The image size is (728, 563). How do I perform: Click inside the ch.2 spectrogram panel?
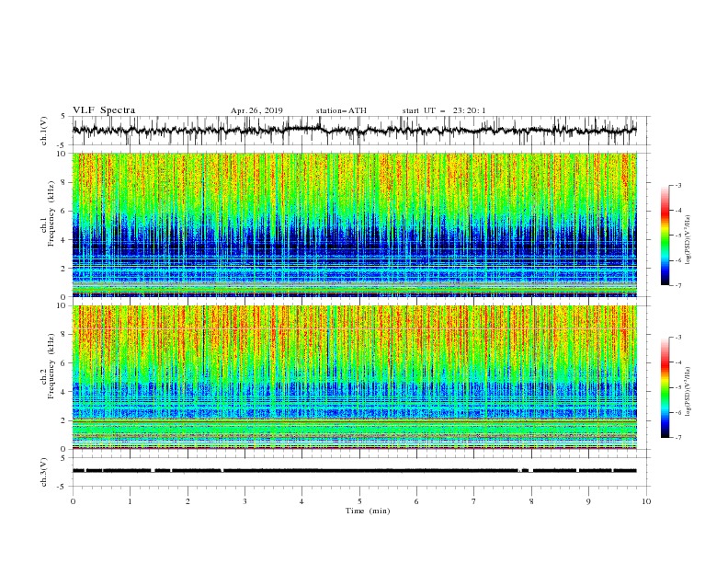pyautogui.click(x=354, y=377)
